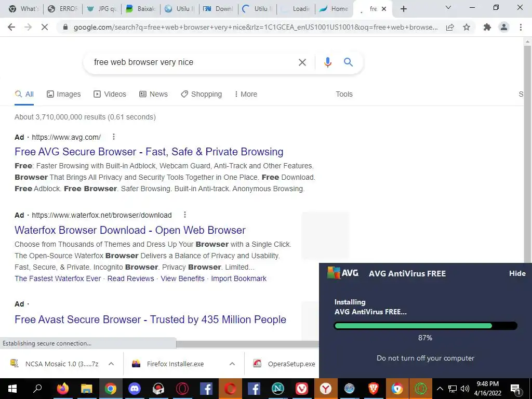The height and width of the screenshot is (399, 532).
Task: Open Chrome three-dot menu
Action: click(521, 27)
